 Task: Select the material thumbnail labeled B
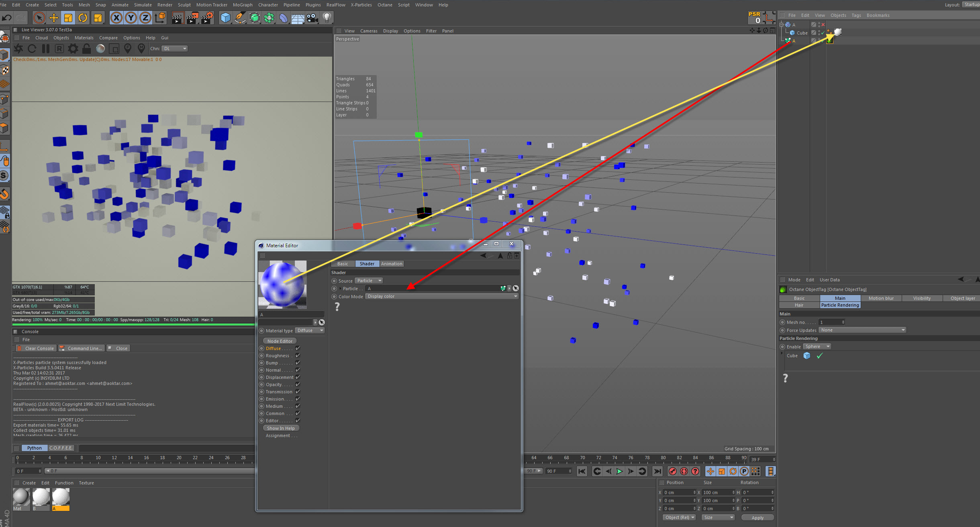click(41, 497)
